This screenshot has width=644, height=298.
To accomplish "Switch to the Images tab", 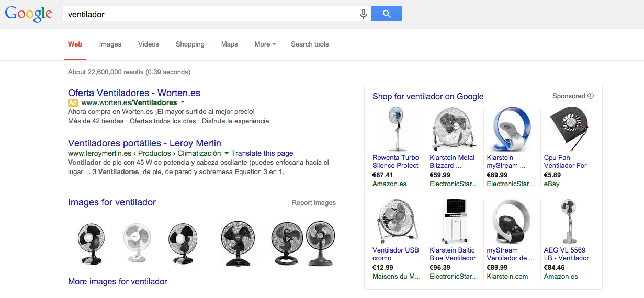I will tap(110, 44).
